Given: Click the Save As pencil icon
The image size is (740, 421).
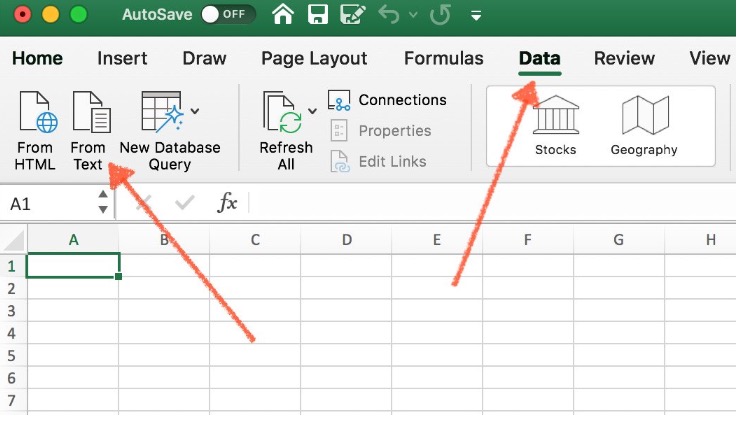Looking at the screenshot, I should pyautogui.click(x=353, y=15).
